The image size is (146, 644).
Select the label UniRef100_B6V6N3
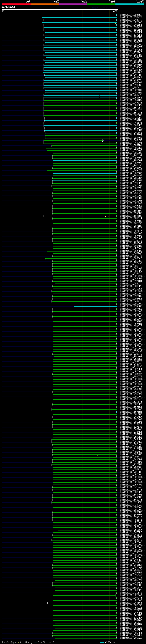coord(131,412)
